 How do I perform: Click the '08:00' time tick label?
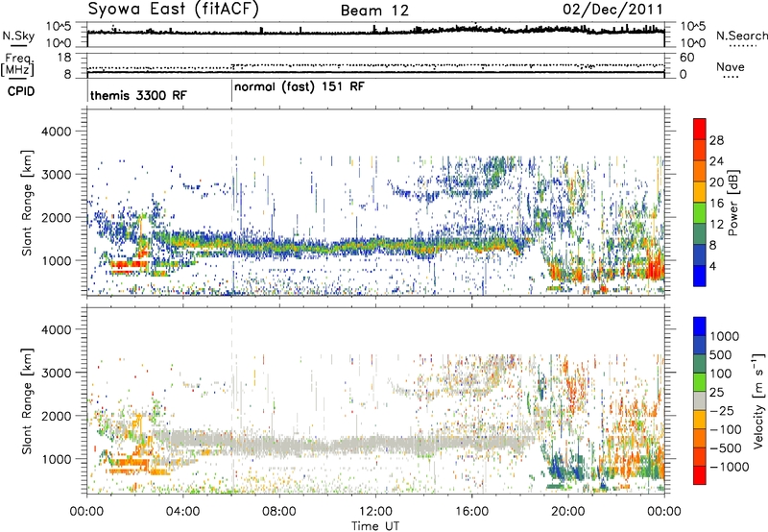[279, 512]
